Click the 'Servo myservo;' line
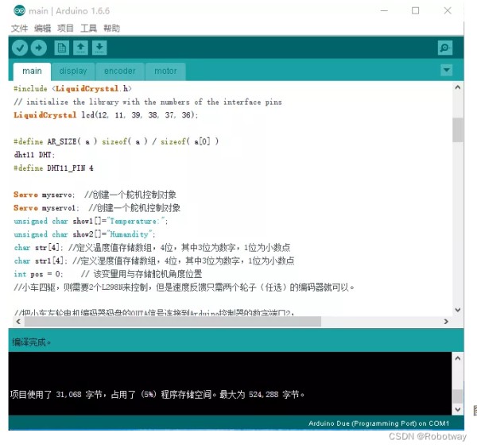The image size is (477, 448). pyautogui.click(x=95, y=195)
